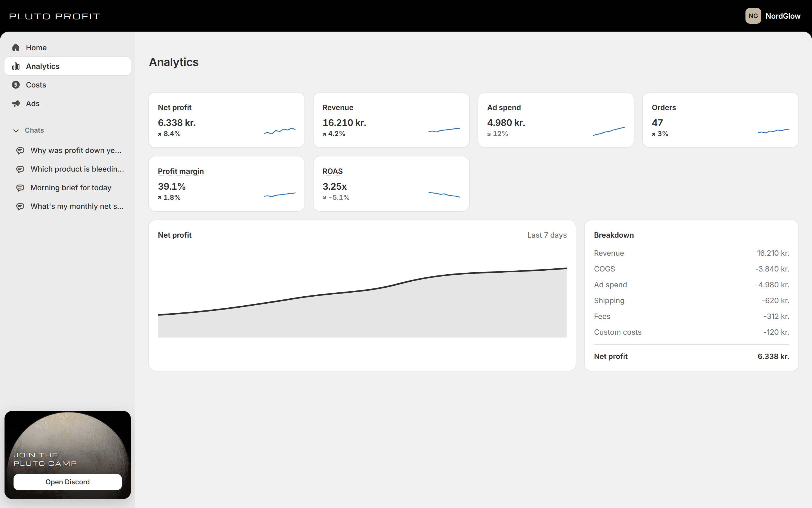The width and height of the screenshot is (812, 508).
Task: Click the 4.980 kr. value in Ad spend card
Action: (506, 123)
